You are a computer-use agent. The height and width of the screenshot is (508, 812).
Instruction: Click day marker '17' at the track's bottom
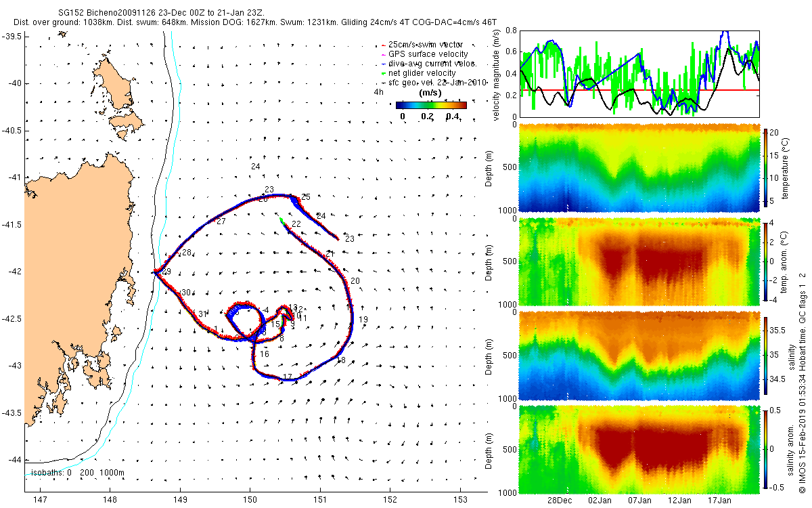(287, 377)
